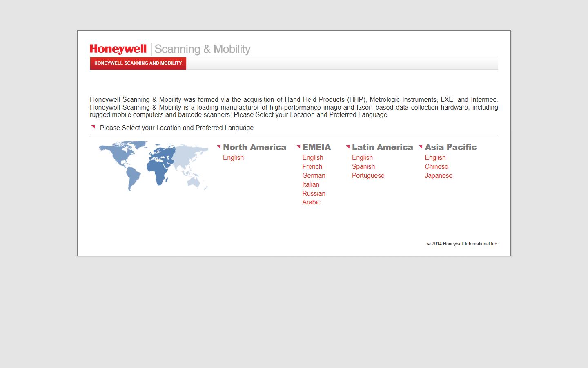This screenshot has width=588, height=368.
Task: Choose Russian for EMEIA region
Action: (x=314, y=193)
